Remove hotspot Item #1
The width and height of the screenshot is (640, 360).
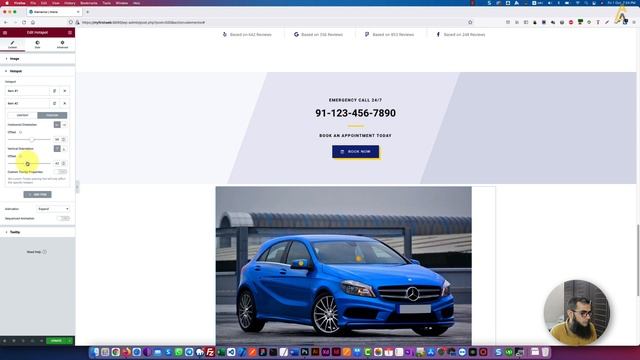(x=64, y=91)
